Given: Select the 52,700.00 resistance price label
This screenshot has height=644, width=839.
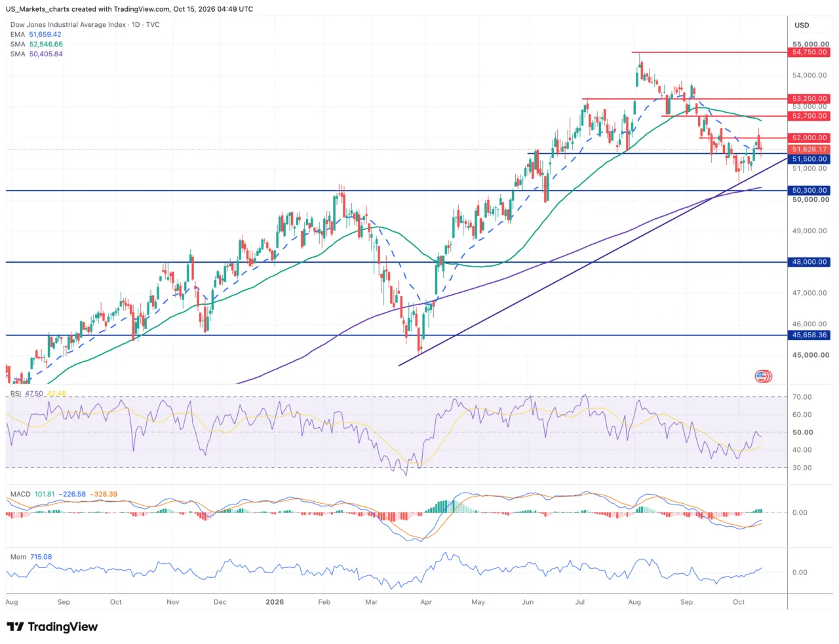Looking at the screenshot, I should tap(810, 116).
